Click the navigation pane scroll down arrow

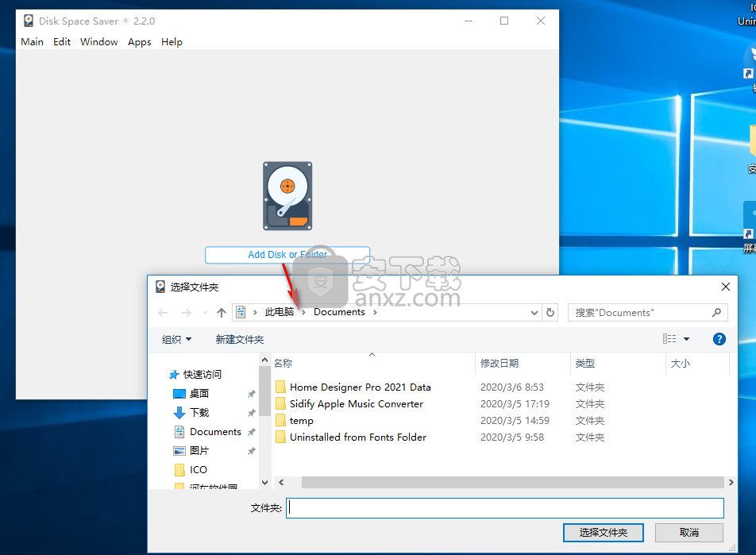tap(264, 482)
